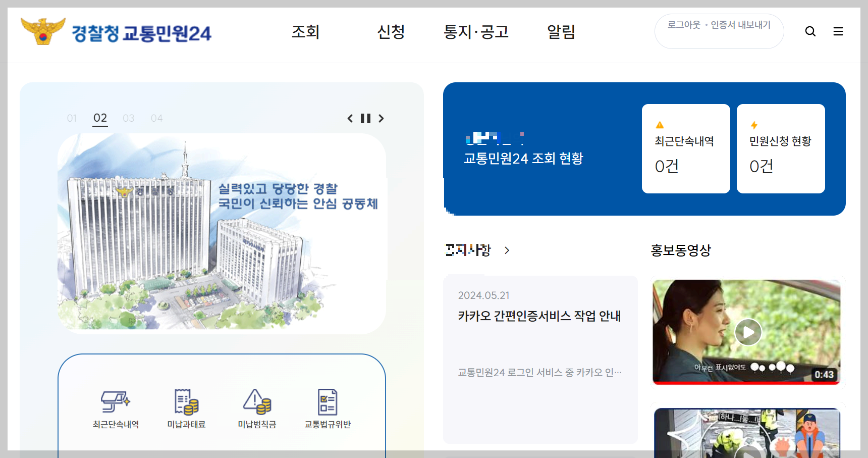
Task: Open the 카카오 간편인증서비스 작업 안내 notice
Action: [539, 316]
